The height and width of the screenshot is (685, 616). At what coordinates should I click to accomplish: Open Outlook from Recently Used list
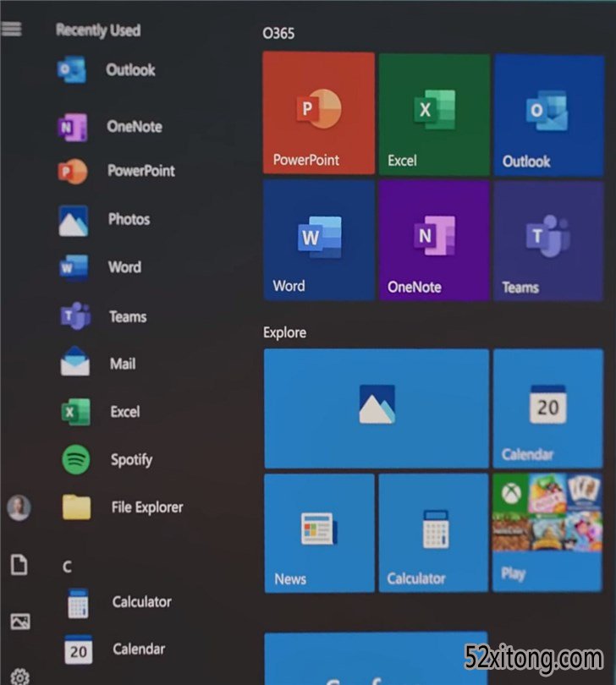coord(107,70)
